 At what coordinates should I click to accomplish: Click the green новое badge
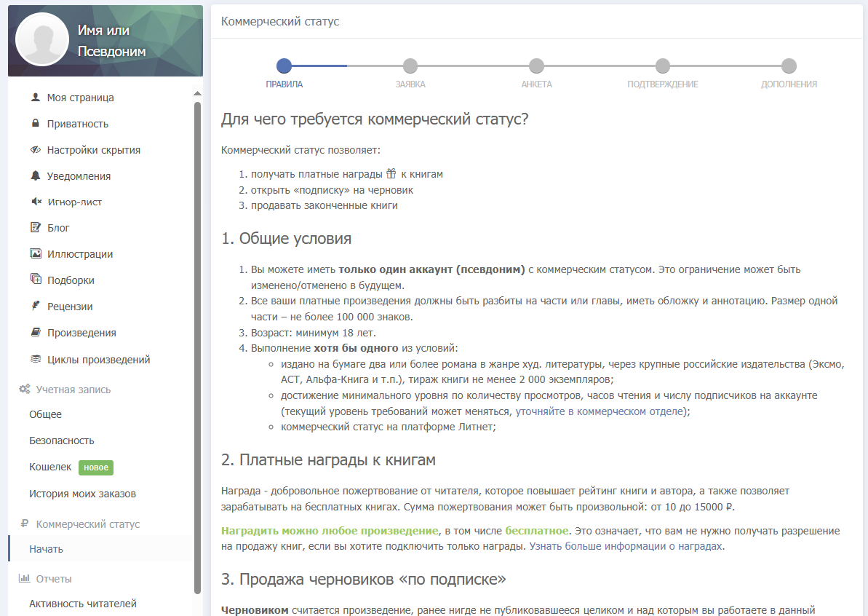click(x=96, y=467)
